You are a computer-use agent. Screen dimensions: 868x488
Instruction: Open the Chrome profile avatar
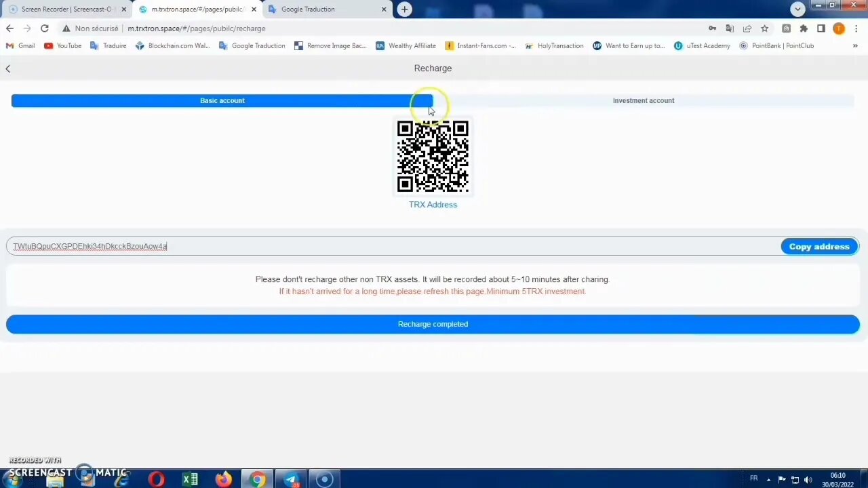point(839,28)
